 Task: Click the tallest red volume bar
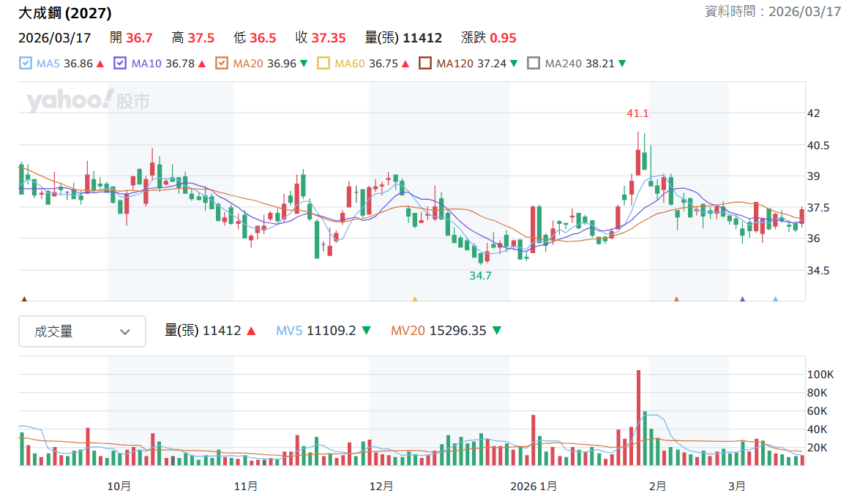click(638, 418)
